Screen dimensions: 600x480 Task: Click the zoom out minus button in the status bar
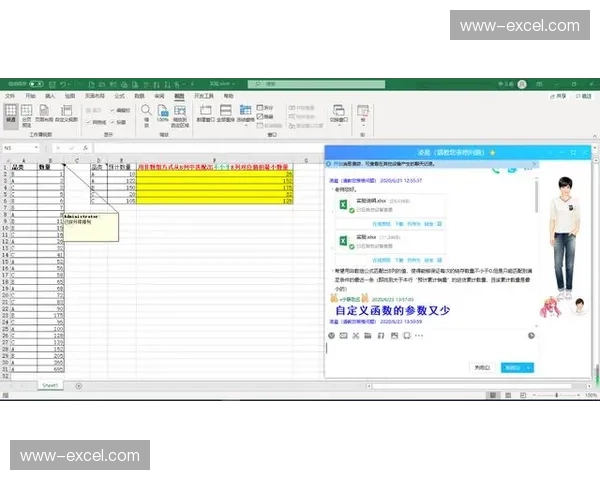point(534,395)
